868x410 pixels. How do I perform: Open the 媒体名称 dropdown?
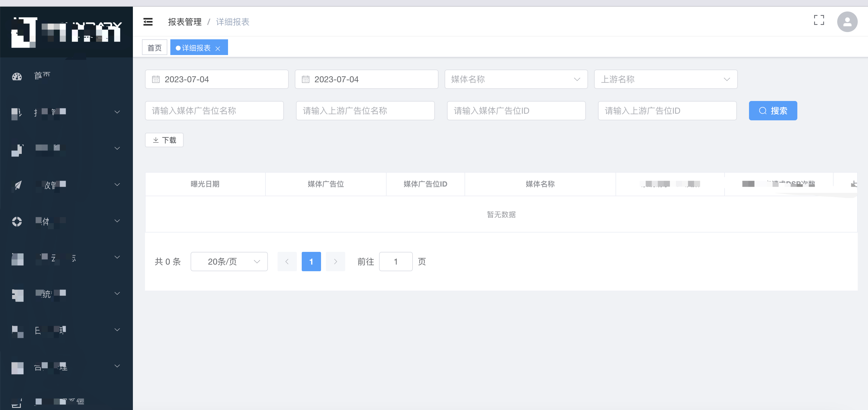point(516,79)
